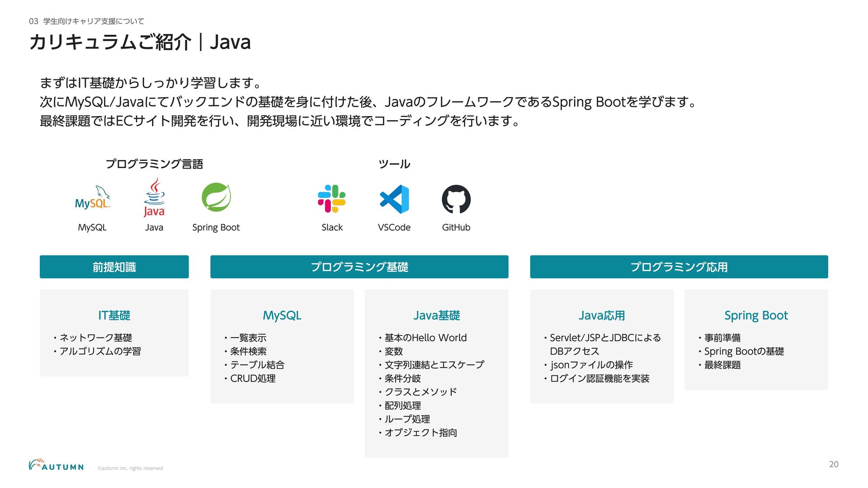Select the プログラミング応用 header bar

point(679,267)
